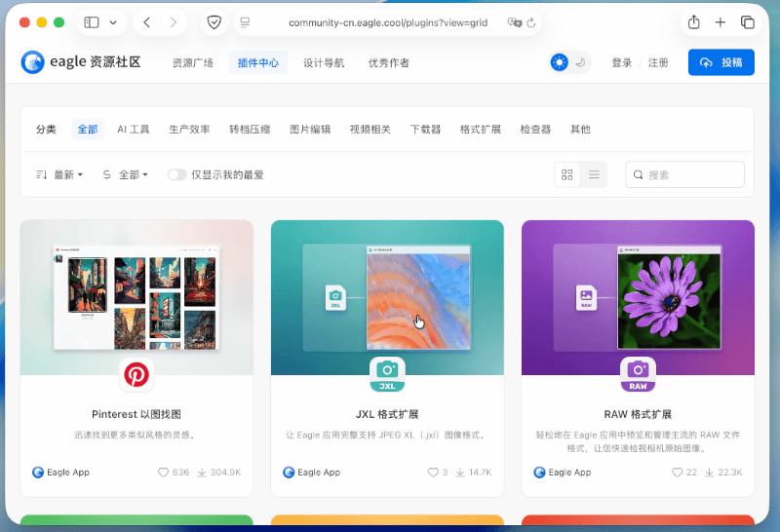Screen dimensions: 780x532
Task: Toggle 仅显示我的最爱 switch
Action: tap(176, 174)
